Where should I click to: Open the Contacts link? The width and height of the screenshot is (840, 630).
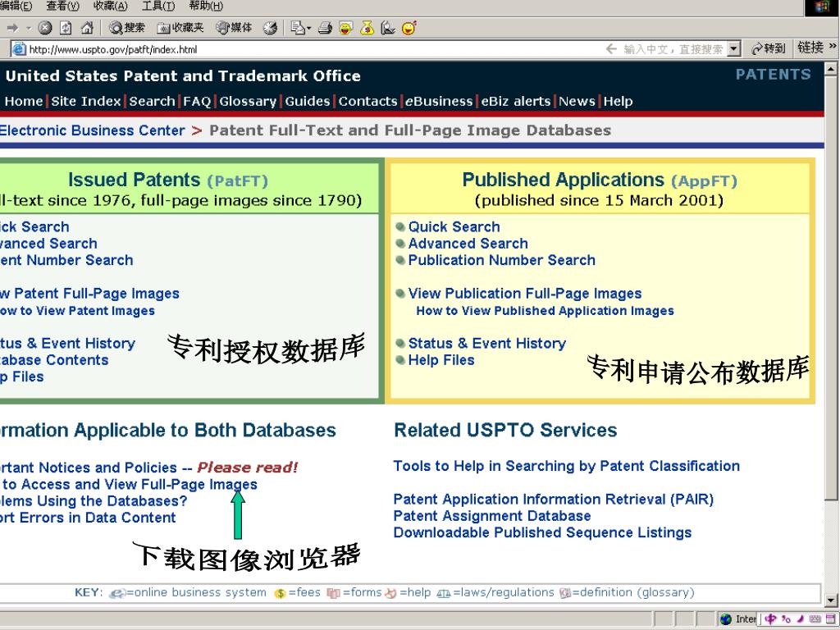pyautogui.click(x=368, y=101)
